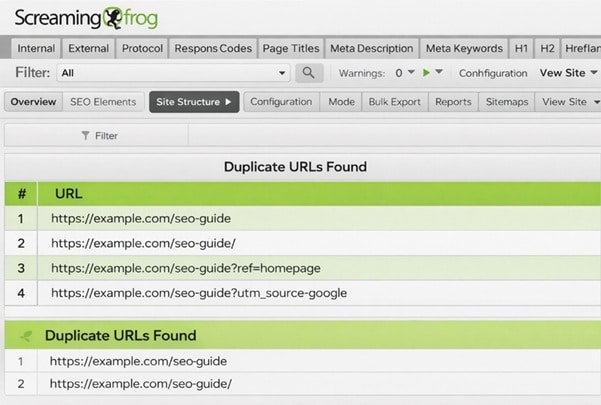The height and width of the screenshot is (405, 601).
Task: Click the Overview button
Action: pyautogui.click(x=33, y=102)
